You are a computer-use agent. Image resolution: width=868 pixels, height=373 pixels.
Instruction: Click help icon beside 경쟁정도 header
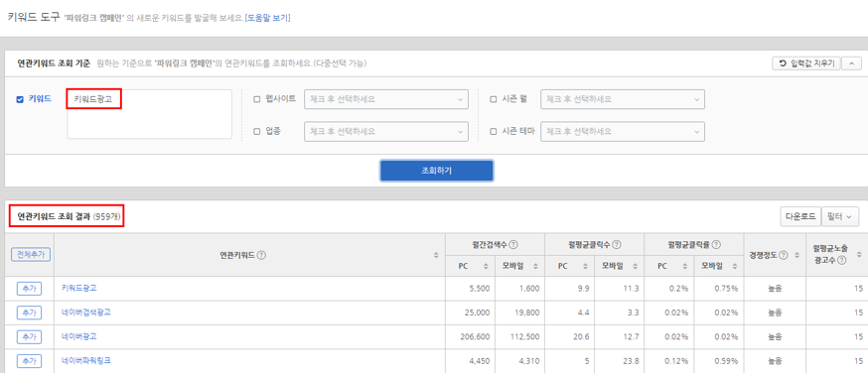click(x=785, y=255)
